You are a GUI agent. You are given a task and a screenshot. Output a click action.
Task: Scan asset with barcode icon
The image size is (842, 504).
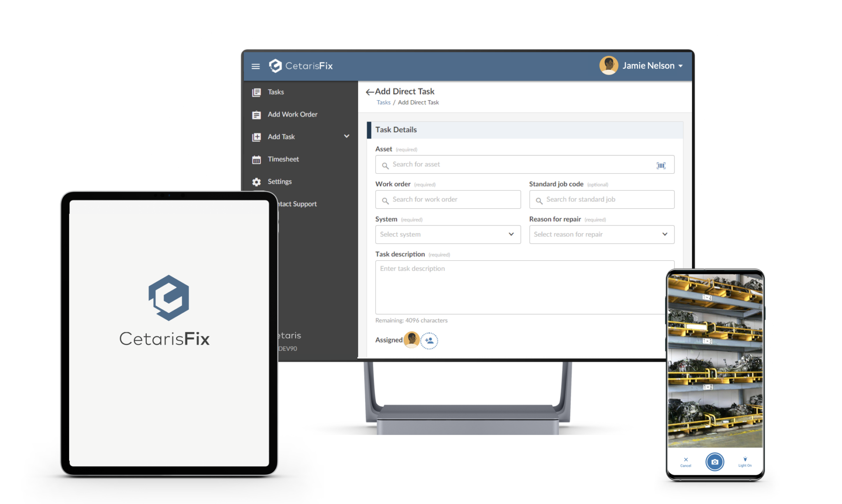click(x=661, y=165)
